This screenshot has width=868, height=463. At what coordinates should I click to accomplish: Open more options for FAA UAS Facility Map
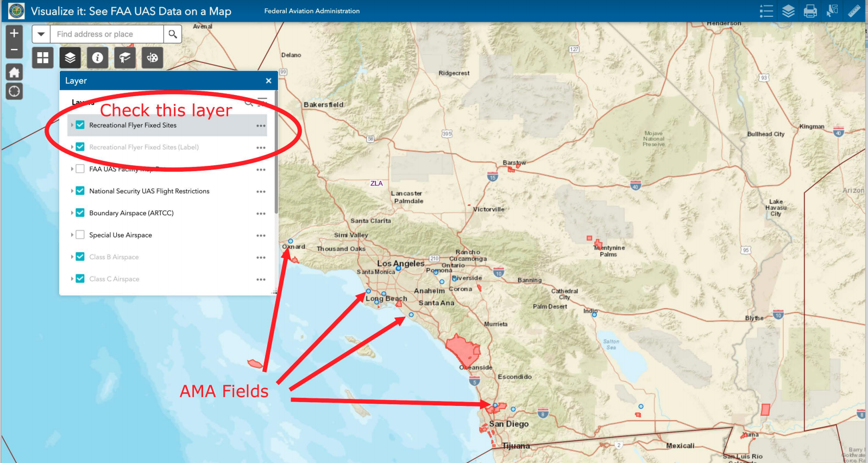(261, 170)
